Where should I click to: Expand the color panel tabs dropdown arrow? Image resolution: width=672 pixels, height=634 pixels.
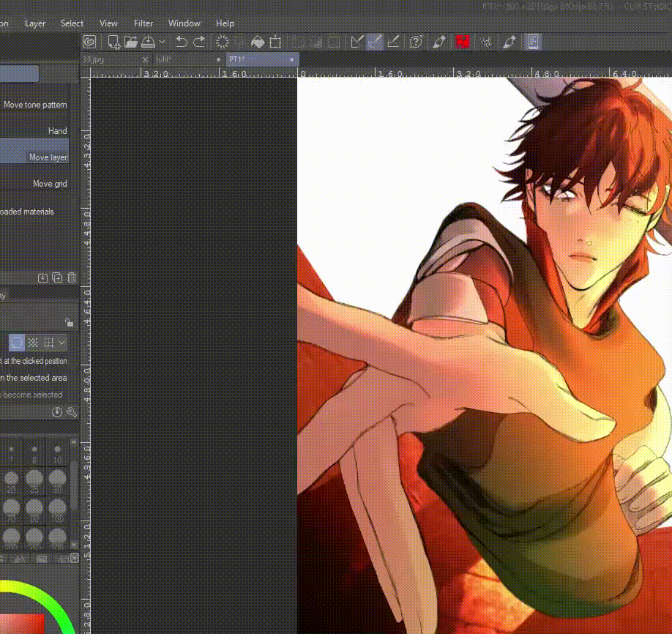pyautogui.click(x=75, y=558)
